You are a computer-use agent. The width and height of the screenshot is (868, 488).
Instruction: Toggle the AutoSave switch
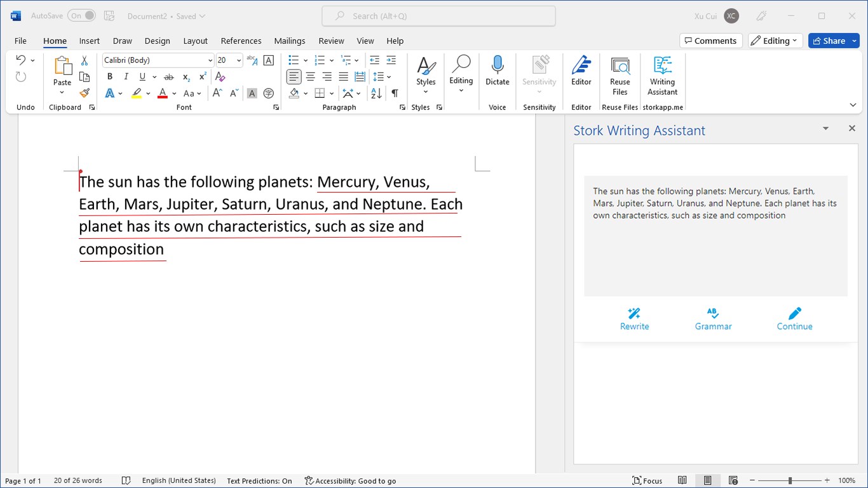[82, 16]
